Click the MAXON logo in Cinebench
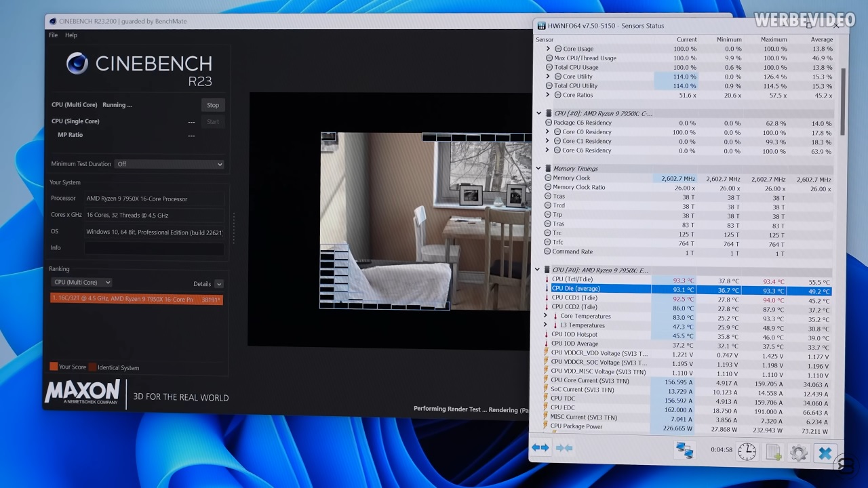 pos(82,393)
